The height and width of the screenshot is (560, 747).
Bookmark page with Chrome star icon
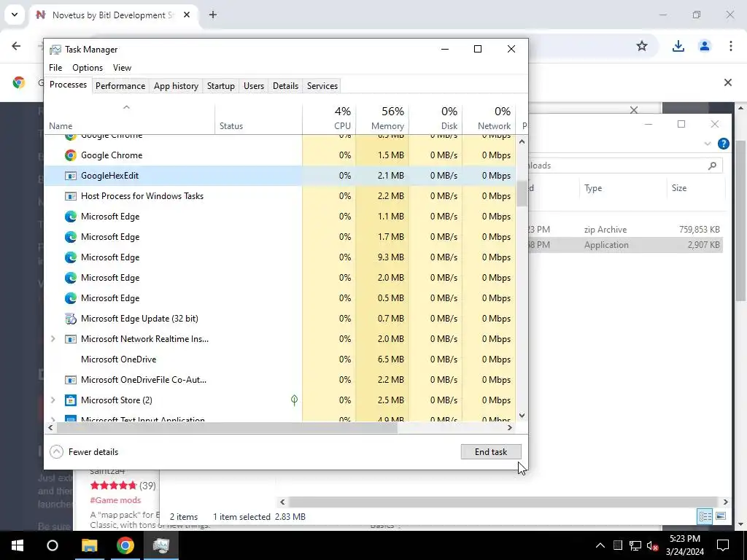(642, 46)
